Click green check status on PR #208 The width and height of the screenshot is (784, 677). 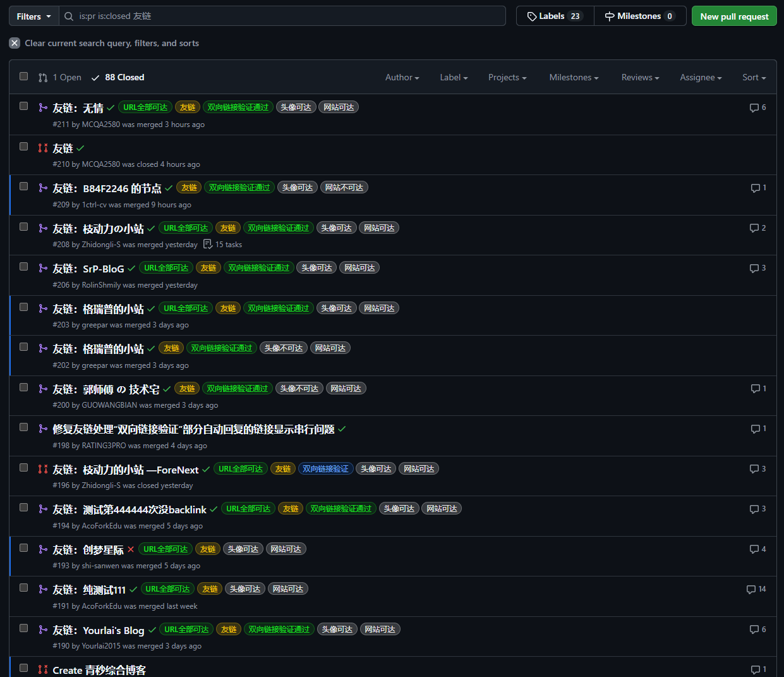(x=151, y=228)
